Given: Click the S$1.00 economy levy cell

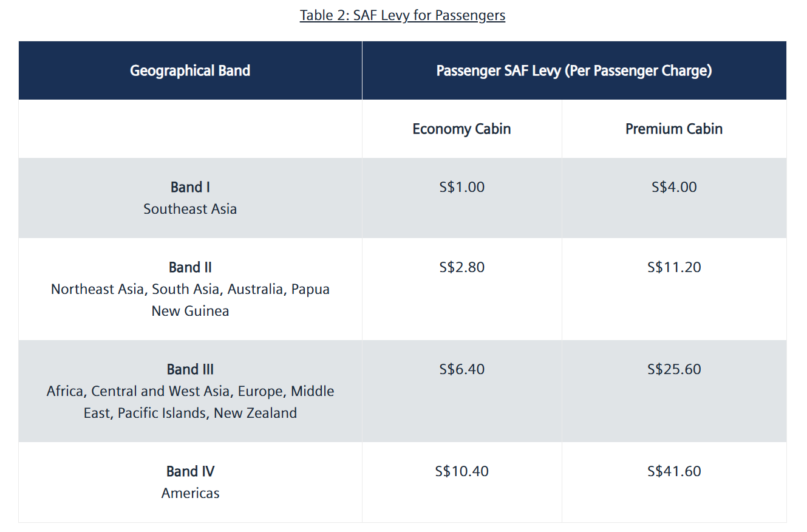Looking at the screenshot, I should 461,187.
